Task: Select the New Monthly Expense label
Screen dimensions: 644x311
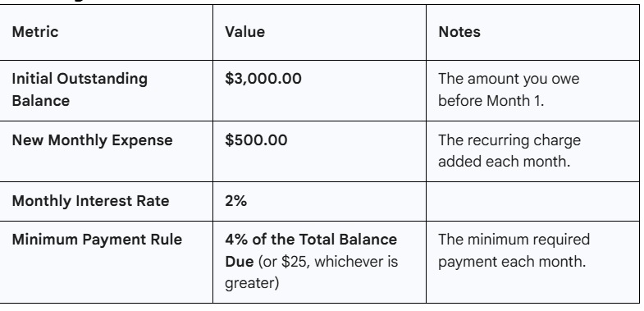Action: pos(92,140)
